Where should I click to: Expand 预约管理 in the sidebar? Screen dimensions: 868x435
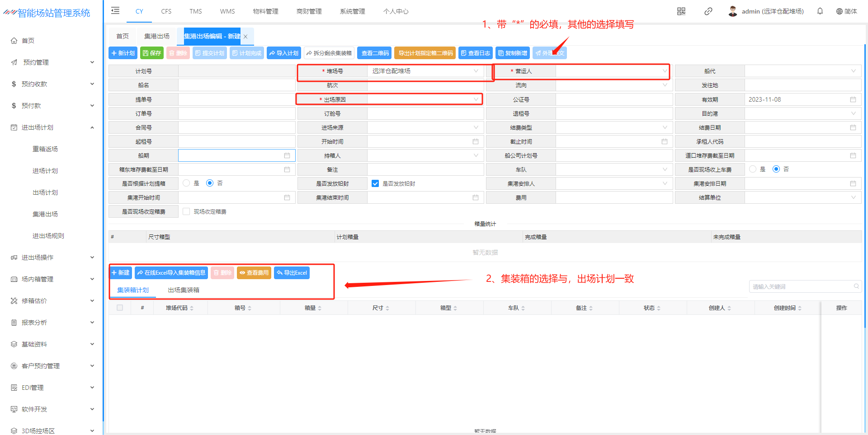pyautogui.click(x=52, y=62)
